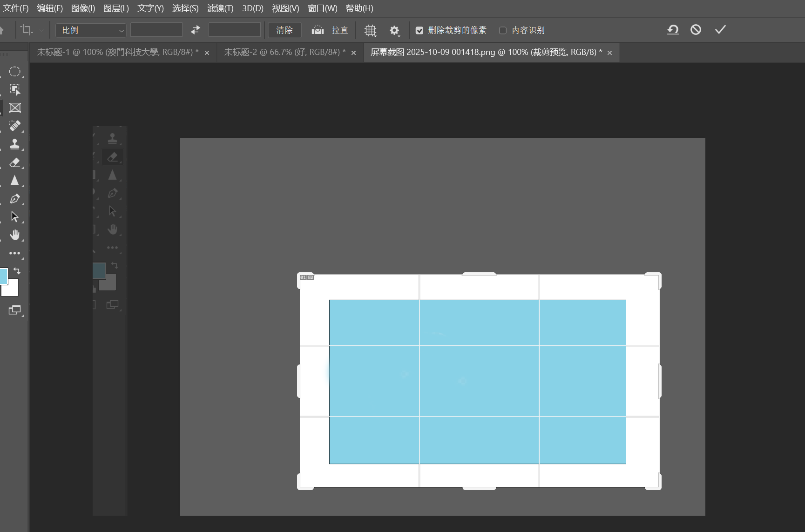Screen dimensions: 805x532
Task: Uncheck Delete Cropped Pixels (删除裁剪的像素)
Action: [419, 30]
